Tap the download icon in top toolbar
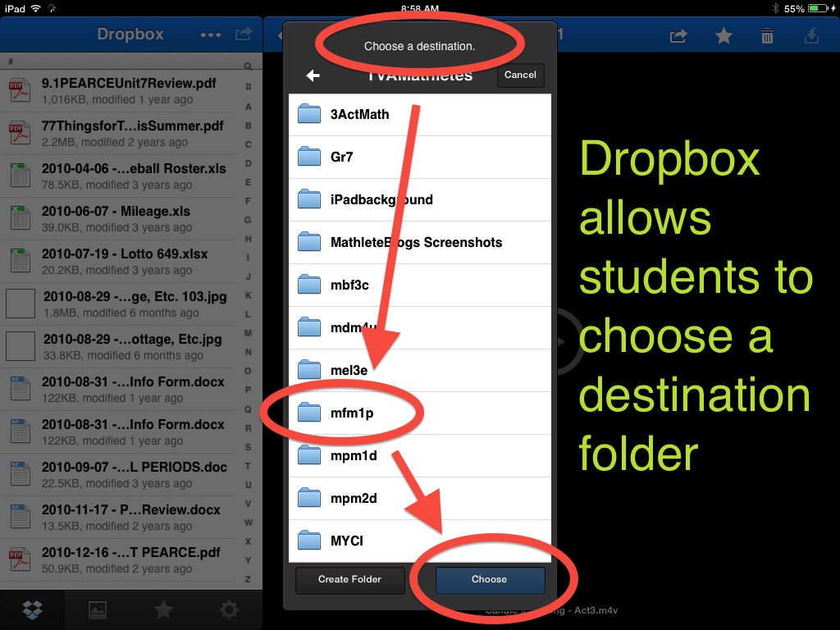Viewport: 840px width, 630px height. coord(811,35)
